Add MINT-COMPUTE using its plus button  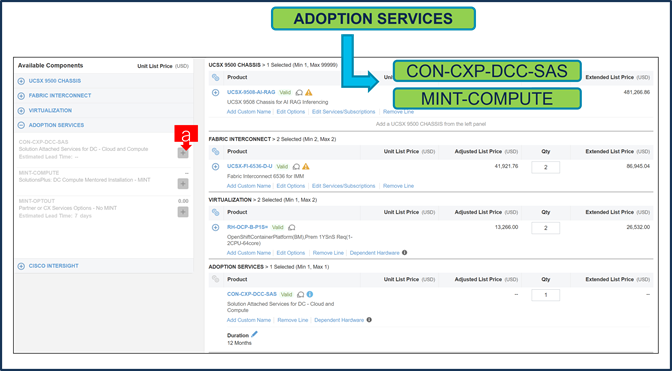pos(183,184)
